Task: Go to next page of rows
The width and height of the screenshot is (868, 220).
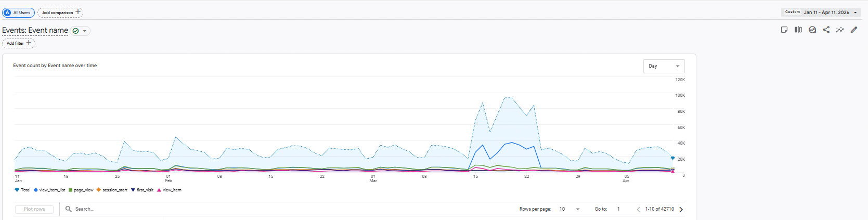Action: 681,209
